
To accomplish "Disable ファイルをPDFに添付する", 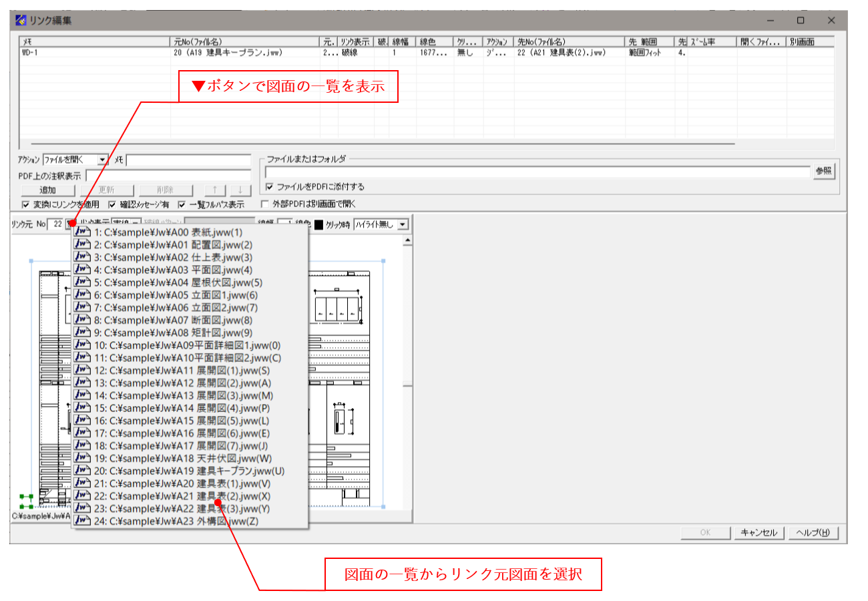I will click(x=270, y=188).
